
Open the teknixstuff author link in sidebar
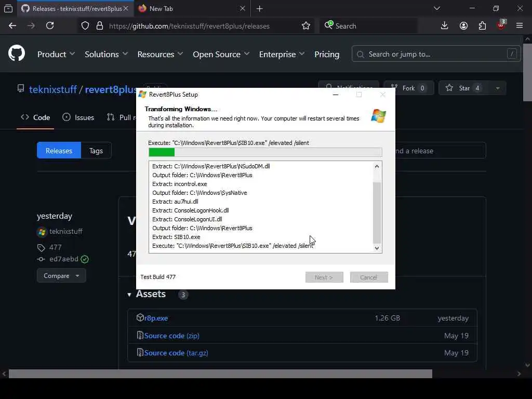point(66,231)
